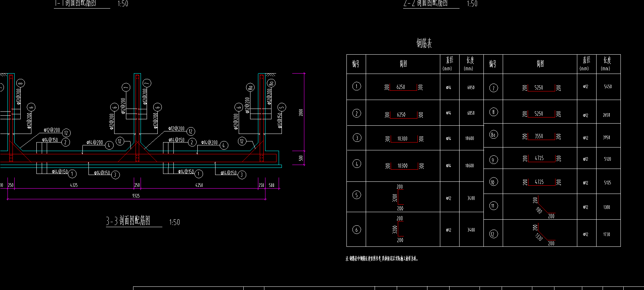The height and width of the screenshot is (290, 644).
Task: Click the 4725 dimension in table row 10
Action: (539, 182)
